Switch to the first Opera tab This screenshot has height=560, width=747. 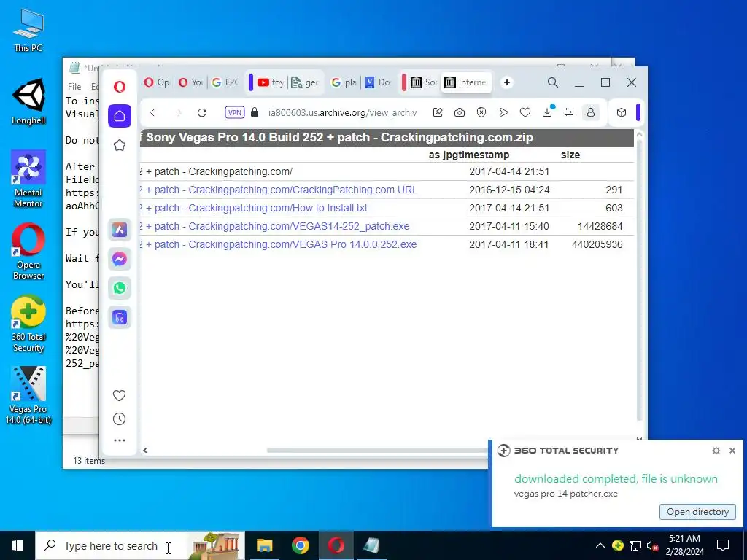coord(156,82)
